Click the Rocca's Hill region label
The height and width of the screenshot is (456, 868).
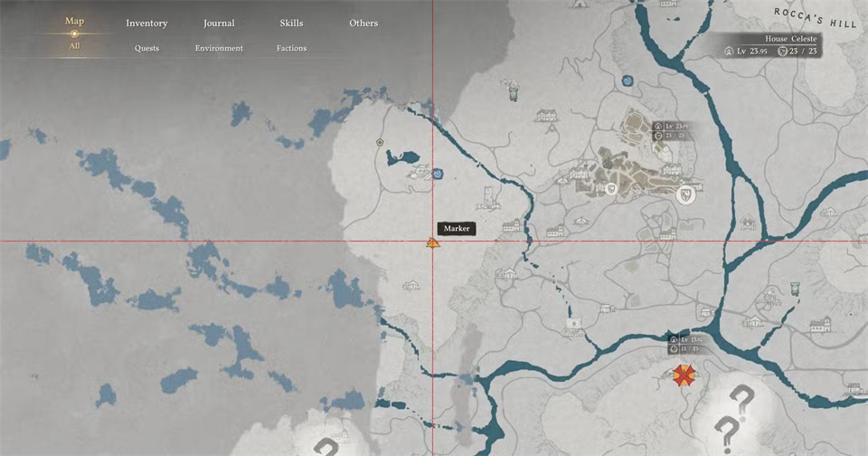click(815, 18)
